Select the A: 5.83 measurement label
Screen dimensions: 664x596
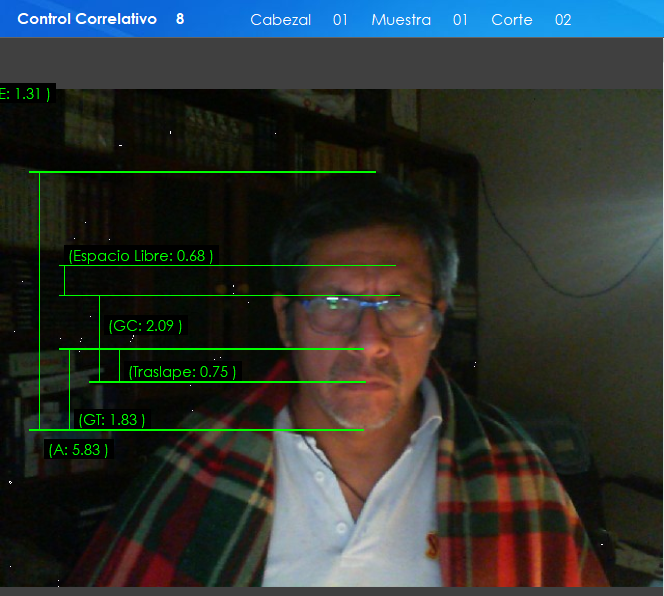tap(78, 450)
